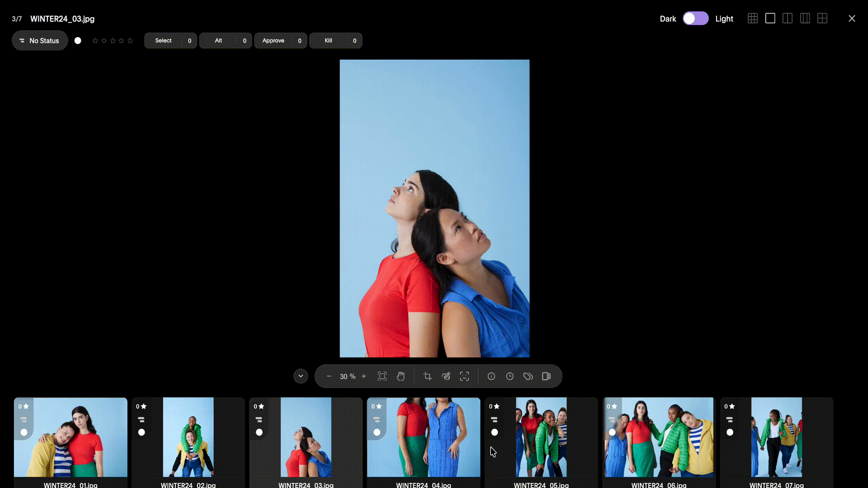Click the Dark theme label
This screenshot has width=868, height=488.
pos(668,19)
